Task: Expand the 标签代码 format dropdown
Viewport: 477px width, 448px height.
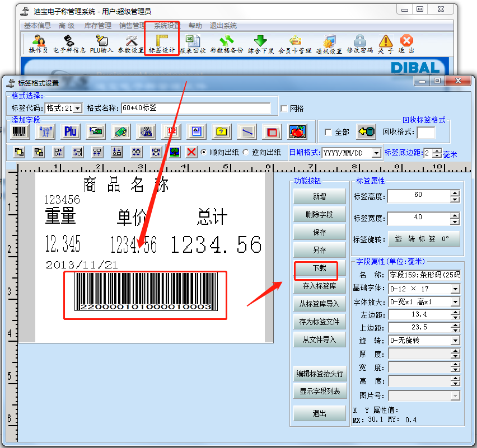Action: pyautogui.click(x=78, y=108)
